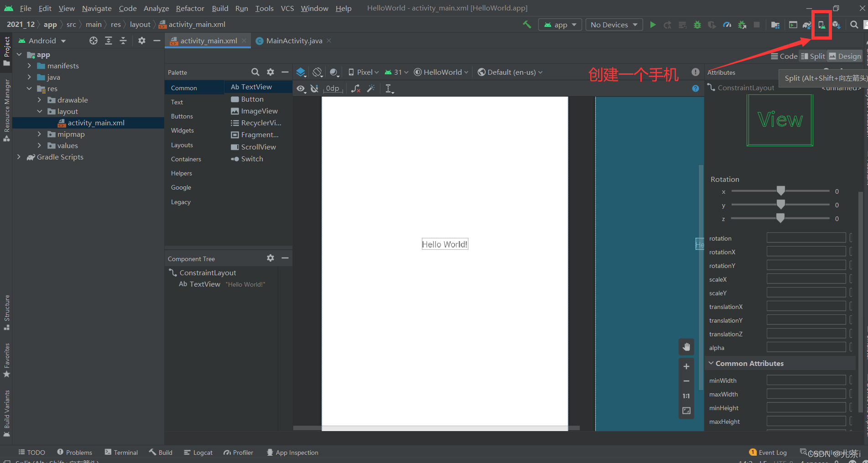Click Clear All Constraints icon
The image size is (868, 463).
(x=356, y=88)
